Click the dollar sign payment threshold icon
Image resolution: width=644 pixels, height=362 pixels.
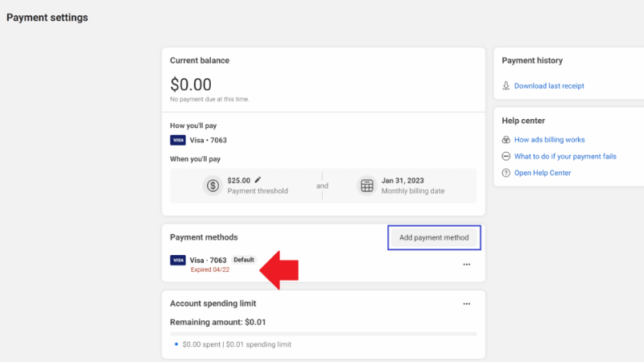pyautogui.click(x=213, y=186)
